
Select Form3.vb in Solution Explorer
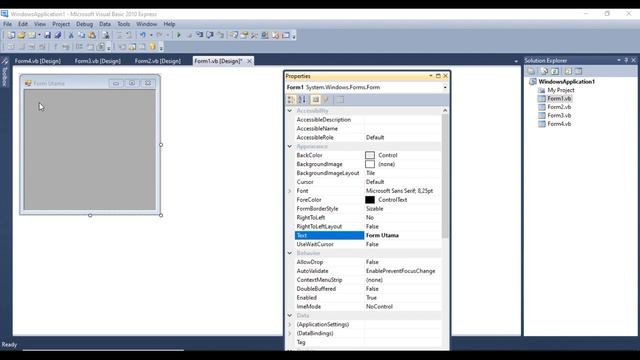tap(559, 116)
